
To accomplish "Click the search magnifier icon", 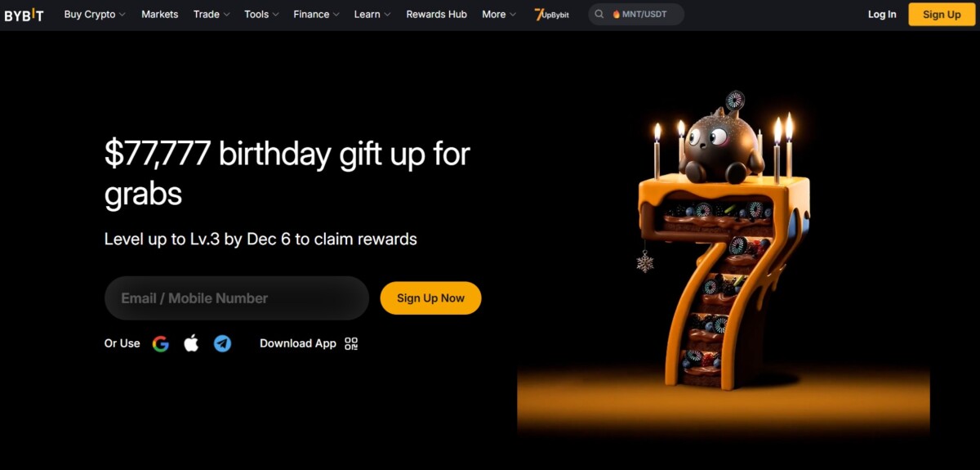I will [600, 15].
